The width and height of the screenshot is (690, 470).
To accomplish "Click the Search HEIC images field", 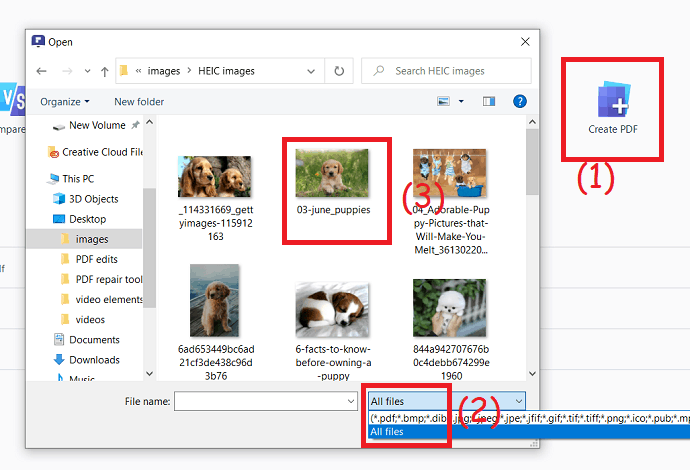I will pos(446,71).
